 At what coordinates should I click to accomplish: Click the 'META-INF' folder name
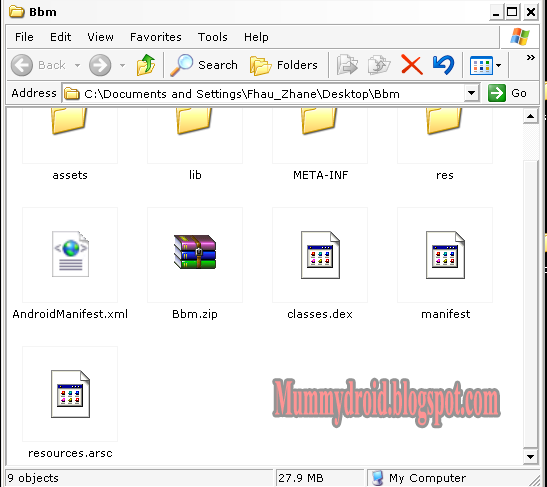point(320,174)
